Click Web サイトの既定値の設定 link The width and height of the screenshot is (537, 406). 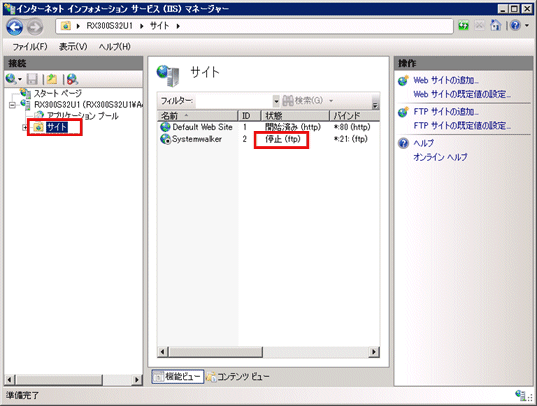(462, 94)
